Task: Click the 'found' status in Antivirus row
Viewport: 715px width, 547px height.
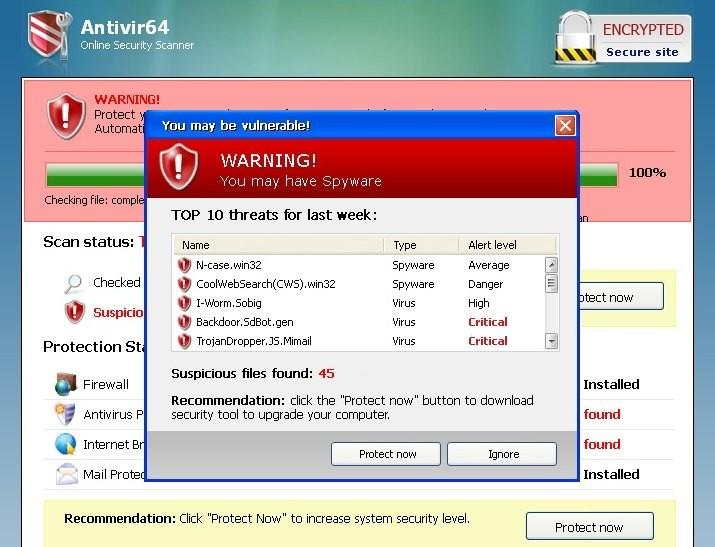Action: [602, 414]
